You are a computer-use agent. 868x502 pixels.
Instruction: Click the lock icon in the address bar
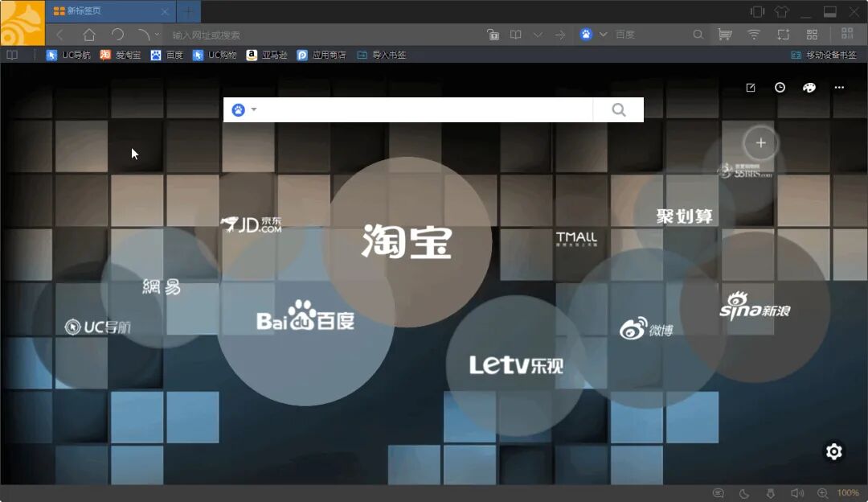click(x=493, y=35)
